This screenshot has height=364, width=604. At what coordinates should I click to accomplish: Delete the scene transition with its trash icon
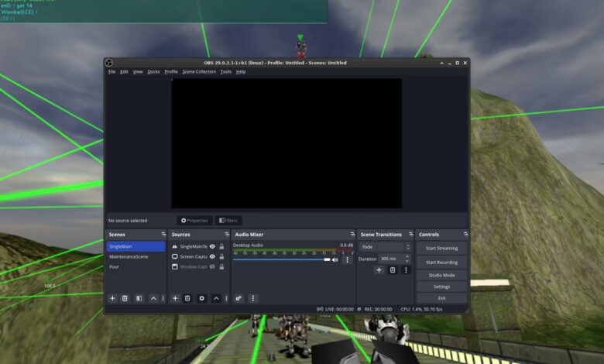pos(393,270)
